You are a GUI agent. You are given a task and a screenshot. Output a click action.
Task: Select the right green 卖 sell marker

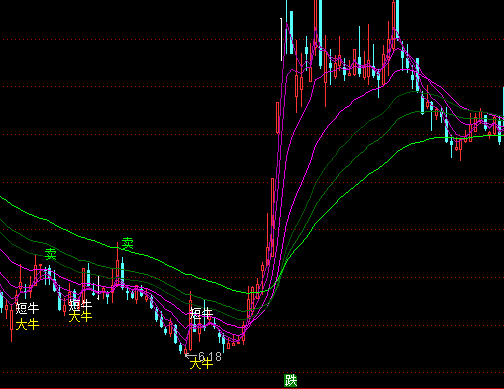click(x=127, y=244)
